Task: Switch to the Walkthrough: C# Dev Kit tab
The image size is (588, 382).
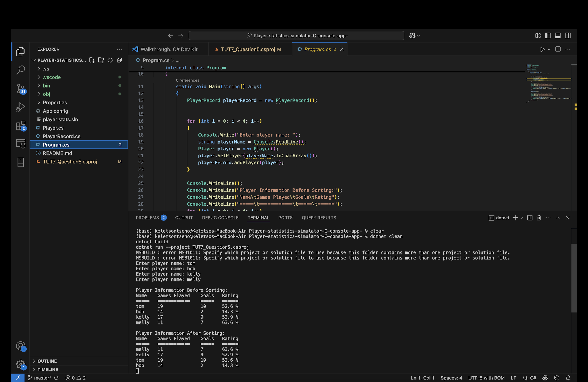Action: click(x=168, y=49)
